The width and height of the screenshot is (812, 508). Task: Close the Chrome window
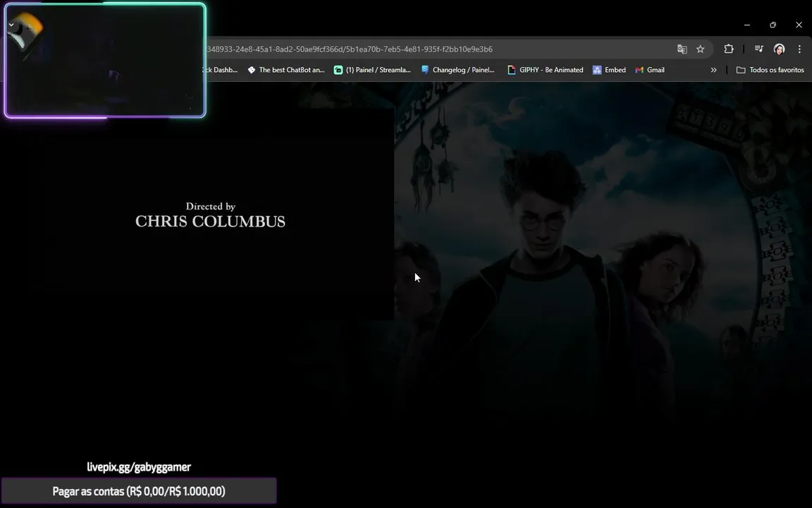[x=799, y=25]
